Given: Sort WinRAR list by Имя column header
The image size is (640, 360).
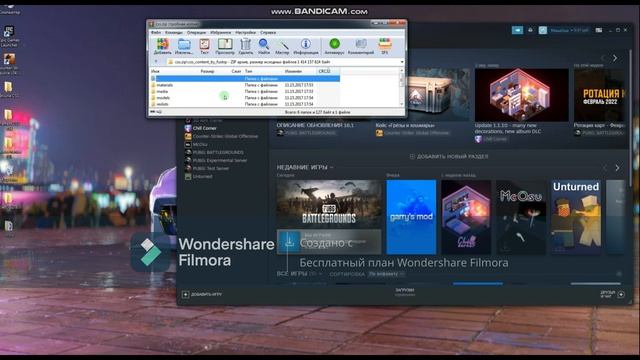Looking at the screenshot, I should coord(155,71).
